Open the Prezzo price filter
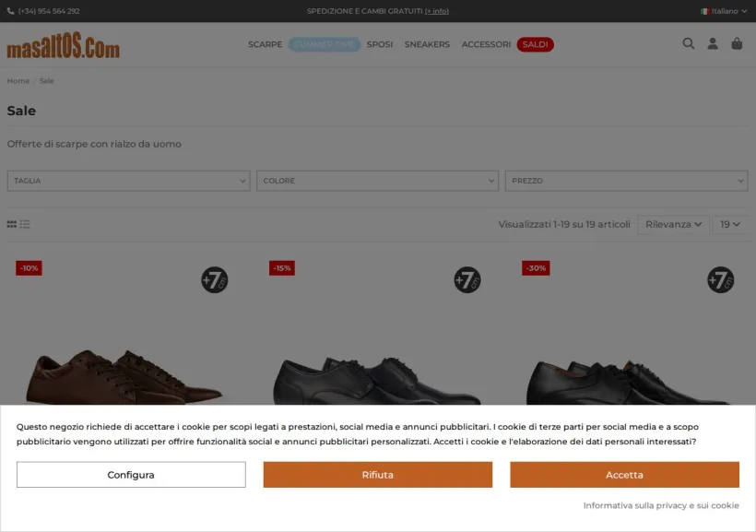 (x=626, y=181)
